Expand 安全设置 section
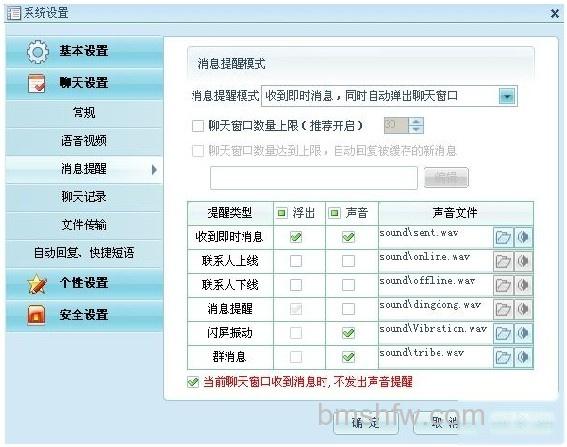Viewport: 567px width, 447px height. pos(84,315)
